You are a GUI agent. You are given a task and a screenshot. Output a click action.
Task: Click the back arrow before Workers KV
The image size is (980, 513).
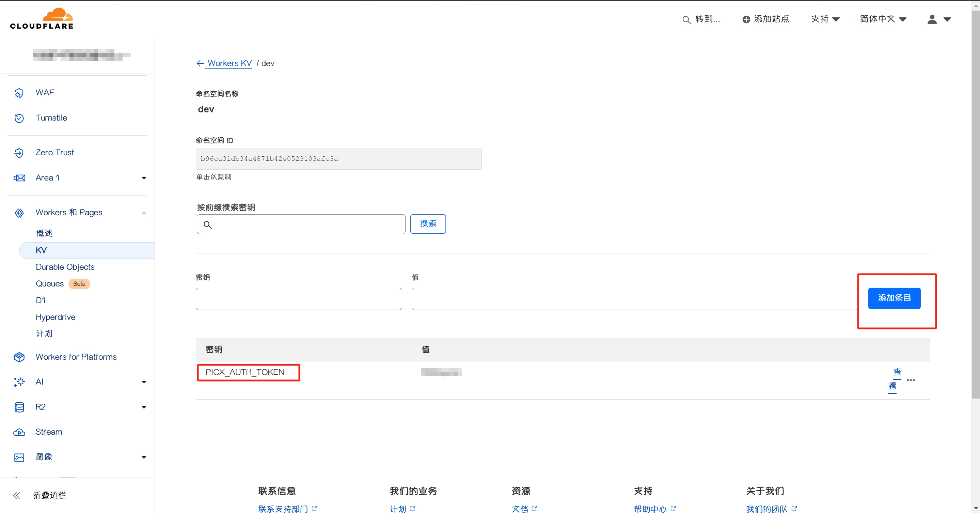[x=200, y=63]
